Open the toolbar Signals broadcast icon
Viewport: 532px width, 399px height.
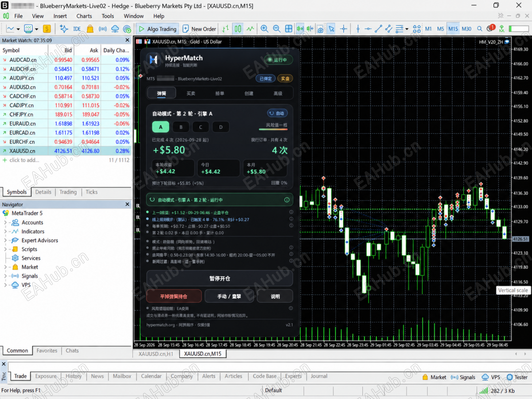tap(102, 29)
